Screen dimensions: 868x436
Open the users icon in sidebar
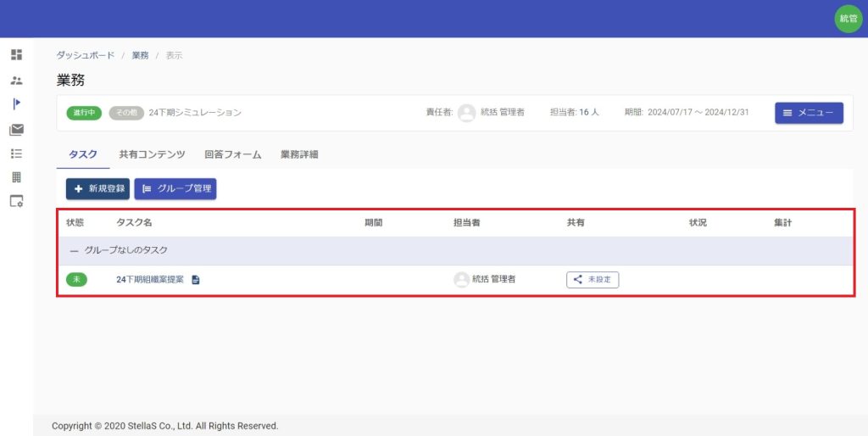click(16, 81)
